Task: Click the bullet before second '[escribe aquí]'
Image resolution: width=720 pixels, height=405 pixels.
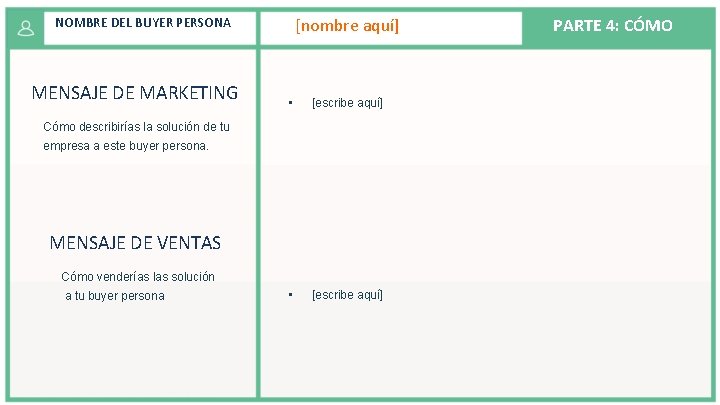Action: tap(290, 294)
